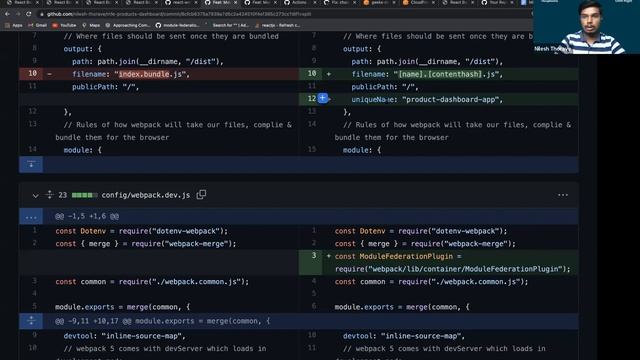The height and width of the screenshot is (360, 640).
Task: Click the @@ -1,5 +1,6 @@ hunk header
Action: point(87,216)
